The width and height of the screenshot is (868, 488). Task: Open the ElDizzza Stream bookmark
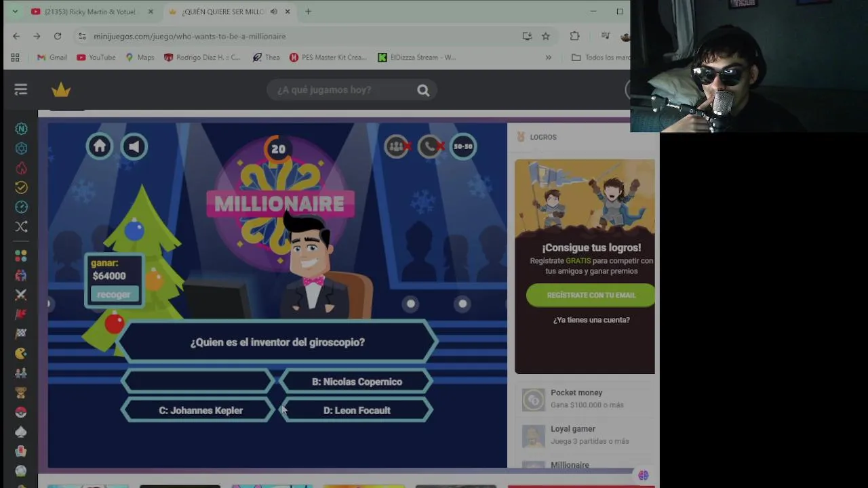tap(417, 58)
